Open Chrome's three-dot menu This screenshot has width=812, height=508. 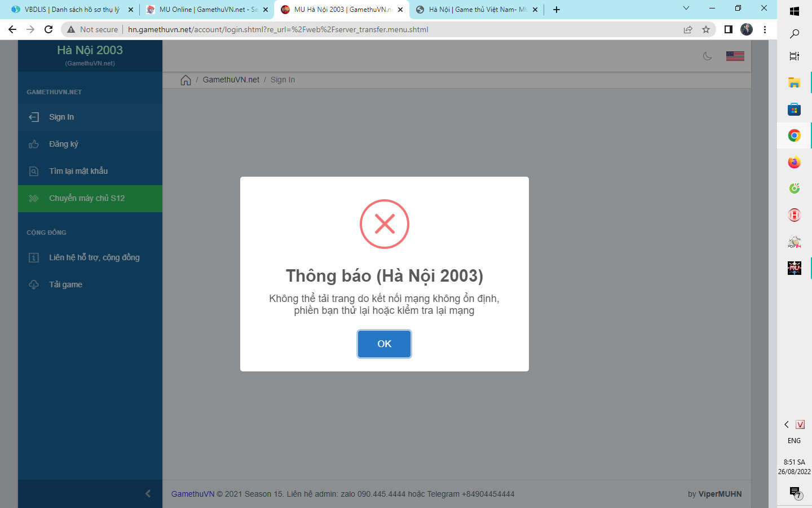(765, 29)
